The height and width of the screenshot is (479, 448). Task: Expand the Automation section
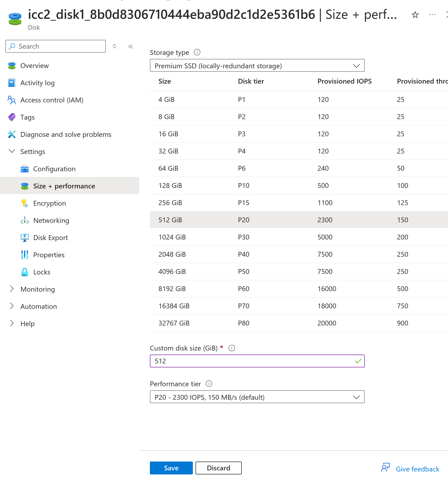click(x=12, y=306)
